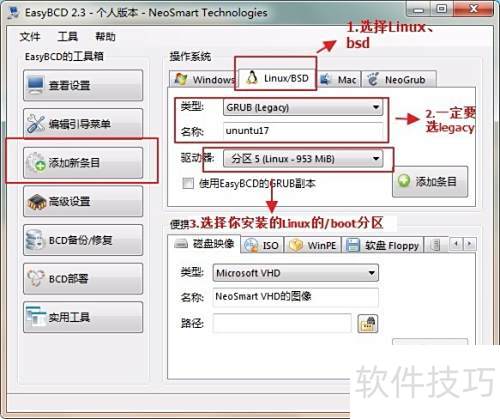Switch to the 软盘 Floppy tab
The height and width of the screenshot is (419, 500).
(383, 245)
